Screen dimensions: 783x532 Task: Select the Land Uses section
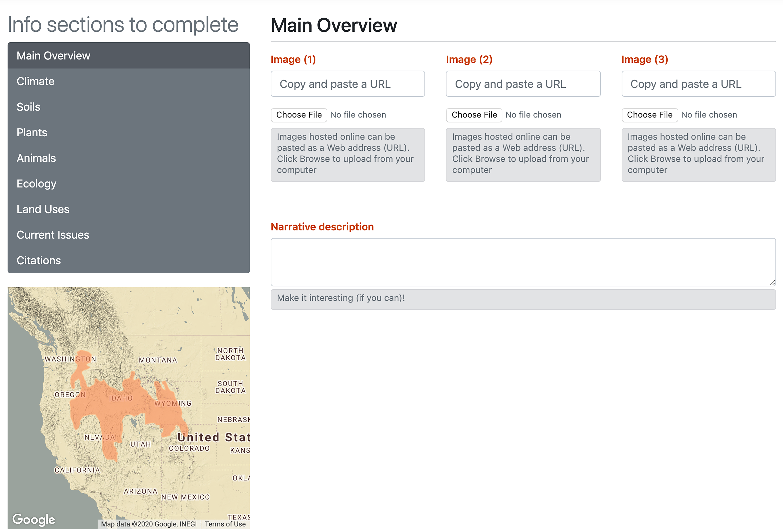click(x=129, y=209)
